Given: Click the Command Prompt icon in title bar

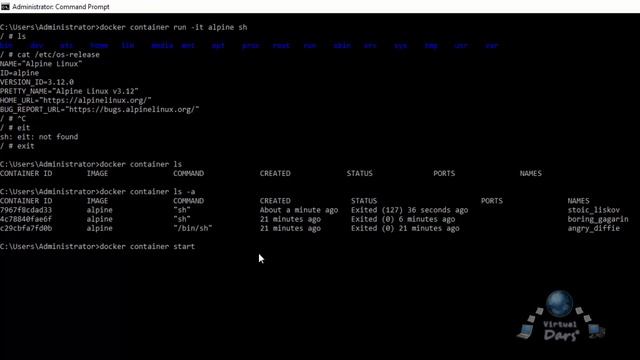Looking at the screenshot, I should [x=5, y=7].
